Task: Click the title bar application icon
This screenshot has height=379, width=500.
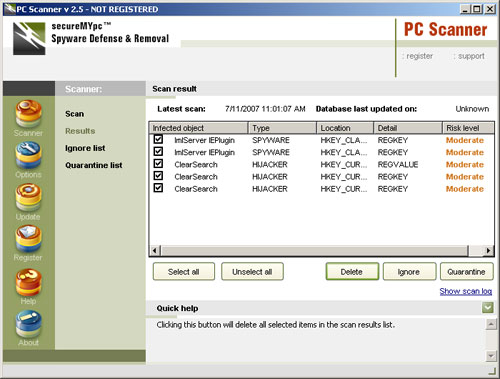Action: coord(10,9)
